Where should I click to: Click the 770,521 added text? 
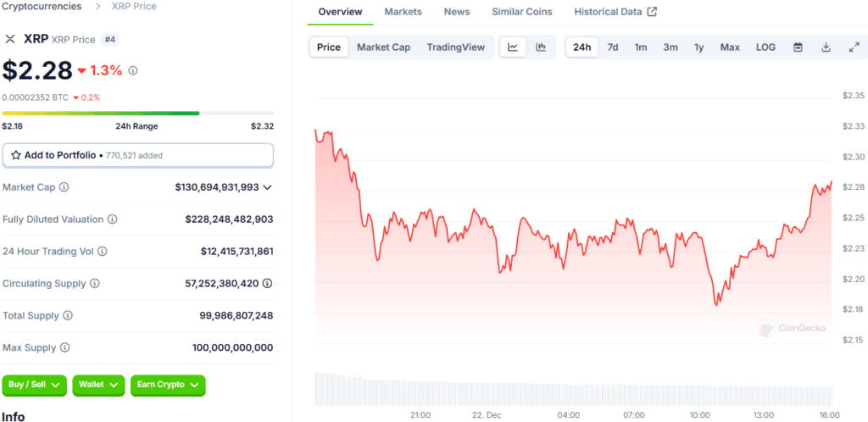[133, 156]
